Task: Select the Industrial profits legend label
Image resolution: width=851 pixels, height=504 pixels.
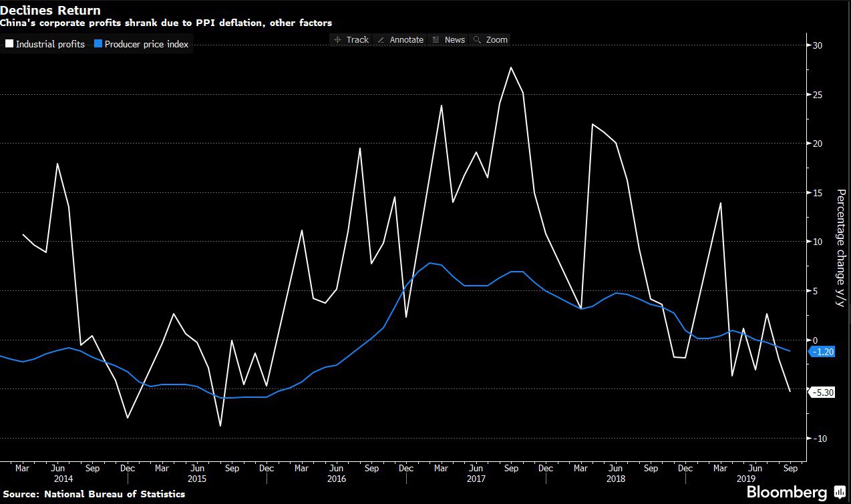Action: tap(50, 45)
